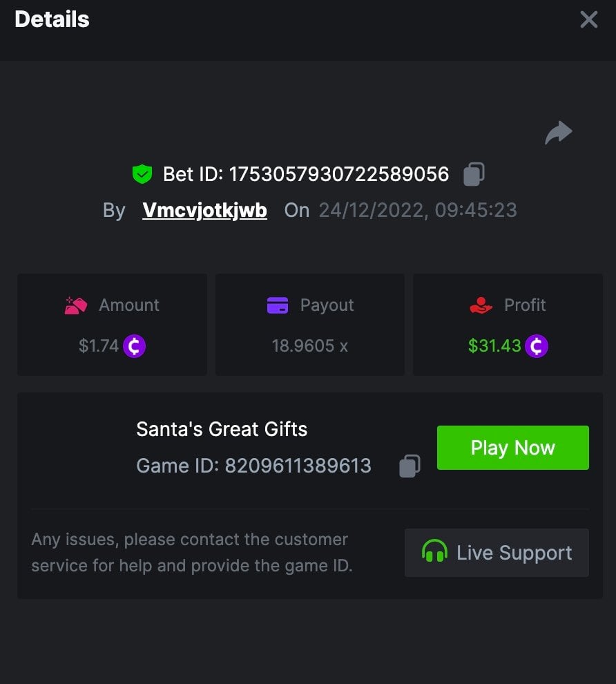
Task: Click the Bet ID number text
Action: [339, 174]
